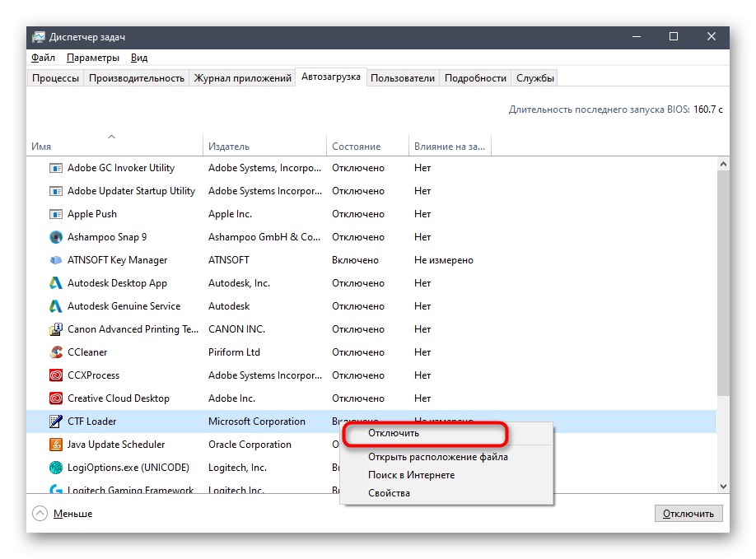Click the Adobe GC Invoker Utility icon

click(x=56, y=168)
